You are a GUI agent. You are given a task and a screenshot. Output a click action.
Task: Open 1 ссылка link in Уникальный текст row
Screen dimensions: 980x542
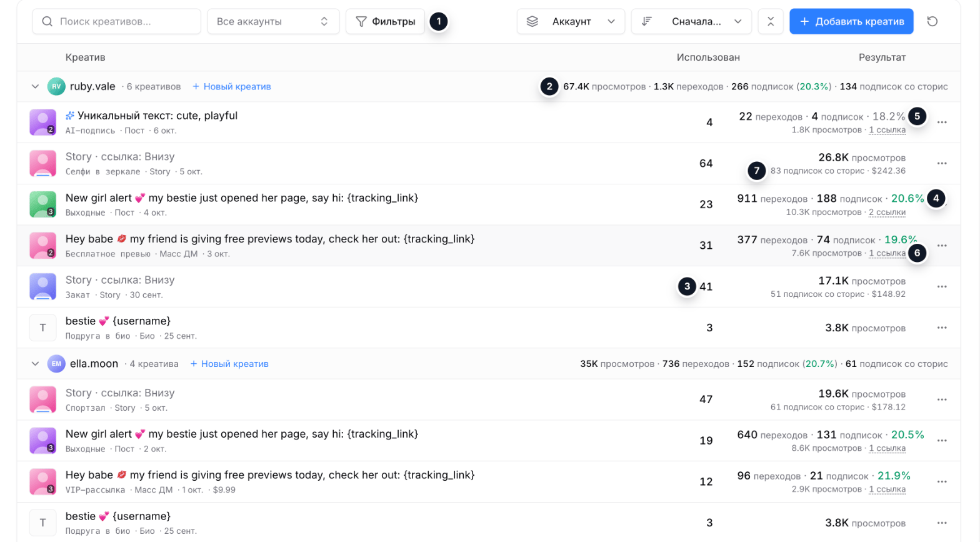click(887, 130)
